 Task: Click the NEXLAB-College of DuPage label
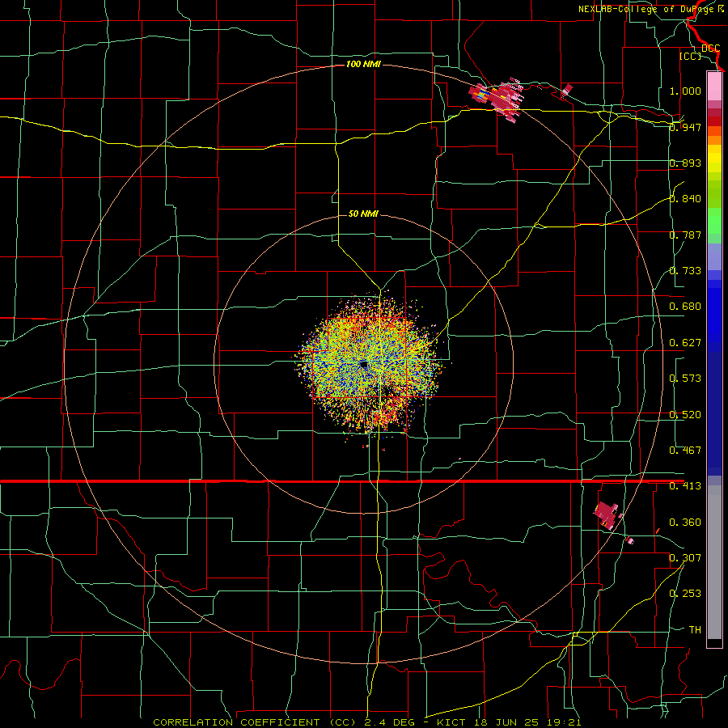(x=645, y=9)
